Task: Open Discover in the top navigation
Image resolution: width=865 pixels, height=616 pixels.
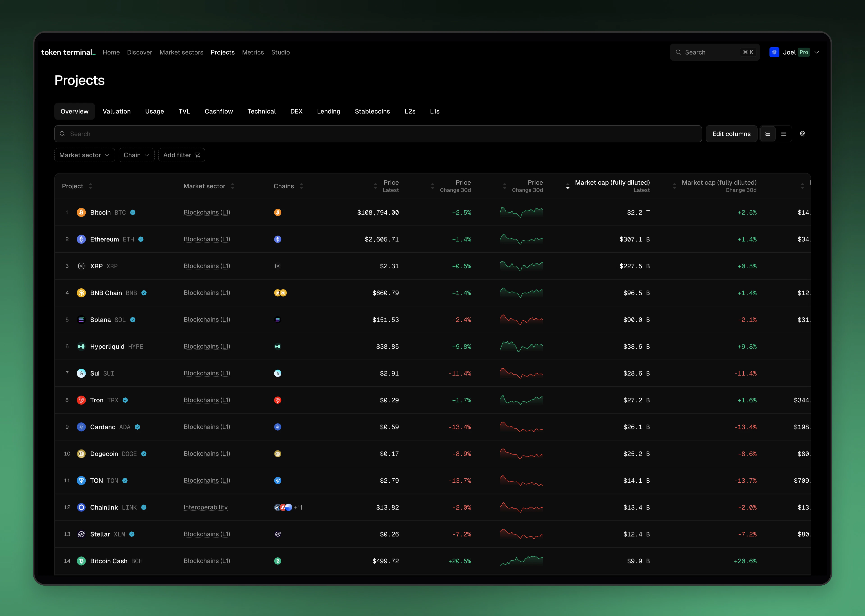Action: pyautogui.click(x=140, y=52)
